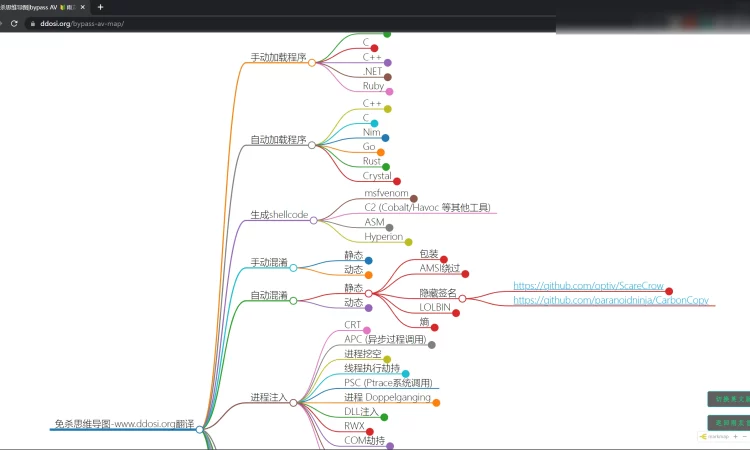Expand the gray dot next to APC (异步过程调用)
The height and width of the screenshot is (450, 750).
coord(431,345)
